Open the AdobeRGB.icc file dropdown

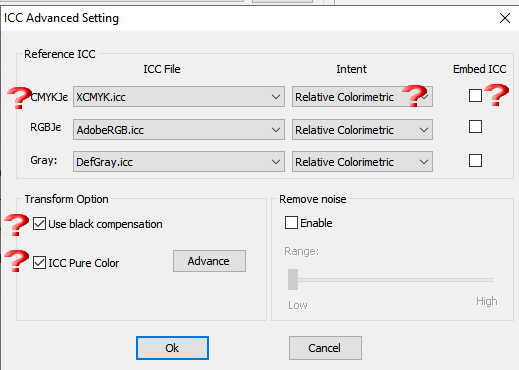(x=179, y=130)
